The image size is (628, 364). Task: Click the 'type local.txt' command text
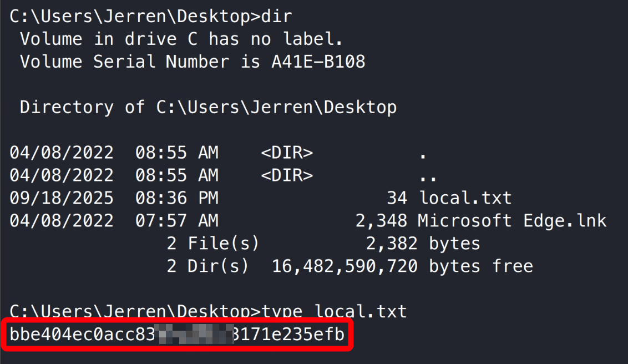point(334,311)
